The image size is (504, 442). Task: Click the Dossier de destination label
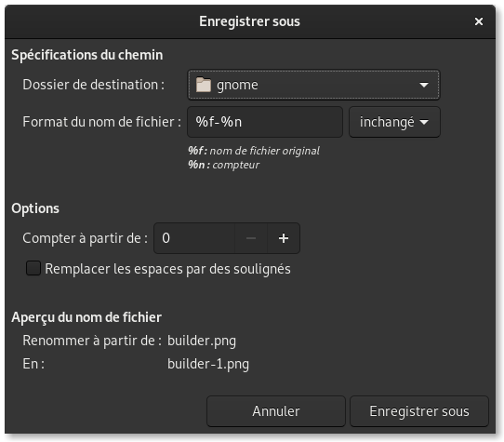tap(93, 85)
